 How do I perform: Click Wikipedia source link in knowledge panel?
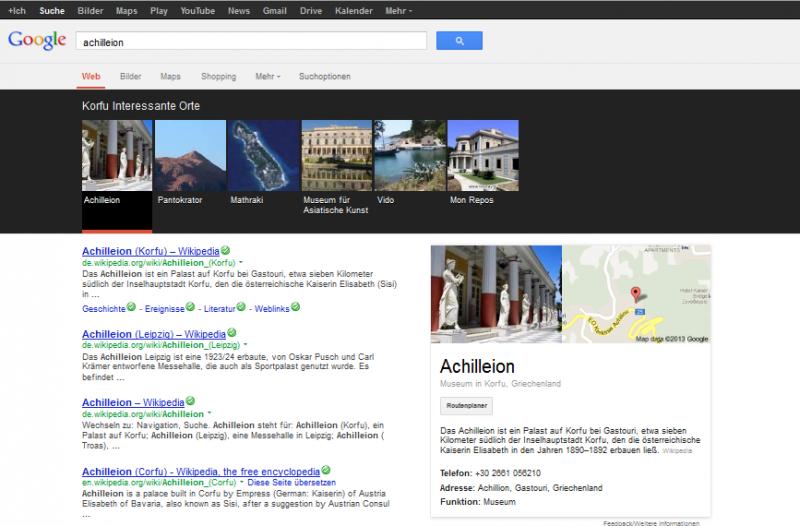click(677, 451)
